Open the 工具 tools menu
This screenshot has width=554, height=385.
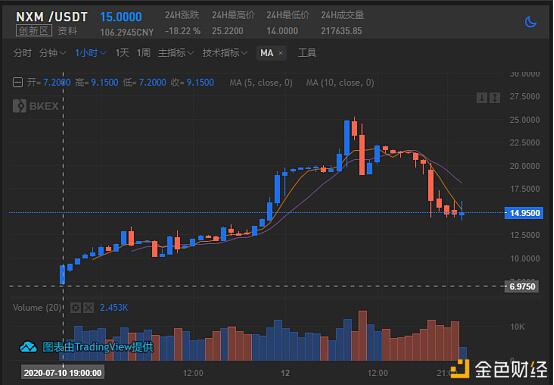click(x=307, y=53)
